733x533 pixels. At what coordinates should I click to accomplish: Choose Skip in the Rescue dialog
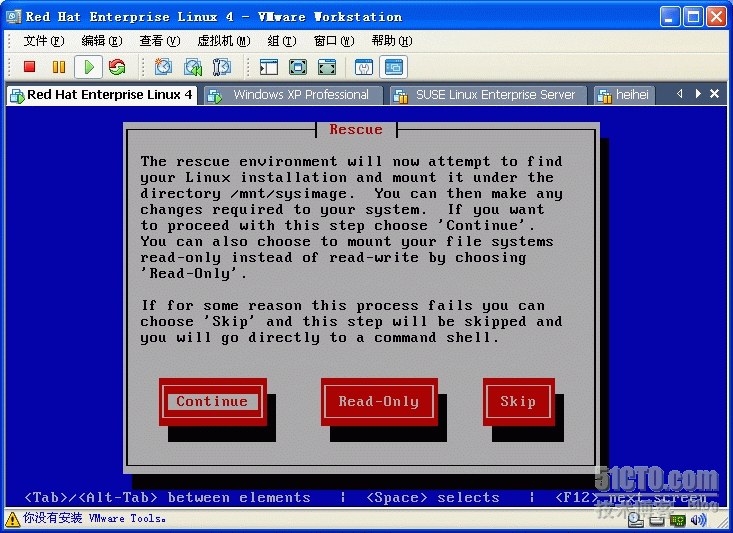click(519, 402)
